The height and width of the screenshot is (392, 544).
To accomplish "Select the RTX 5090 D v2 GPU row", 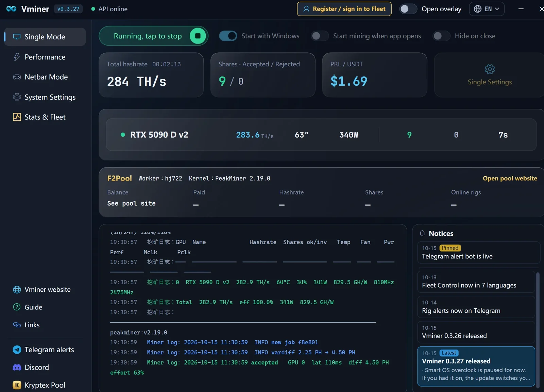I will (x=321, y=135).
